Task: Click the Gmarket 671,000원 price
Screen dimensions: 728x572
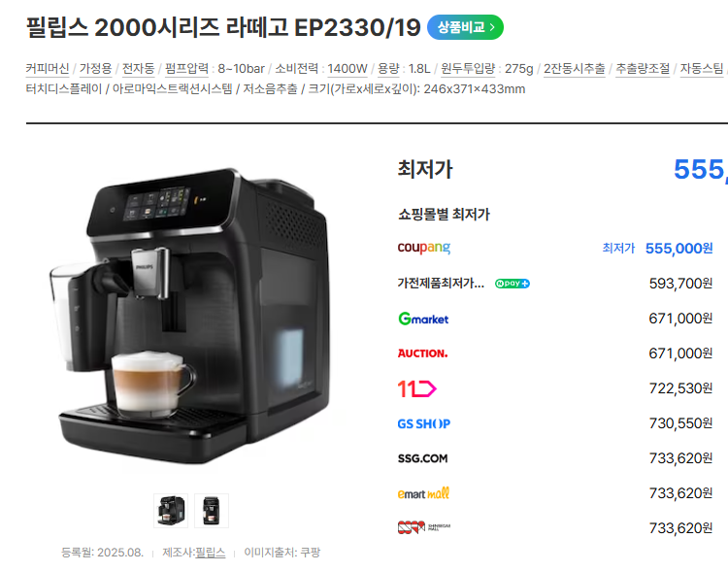Action: point(680,319)
